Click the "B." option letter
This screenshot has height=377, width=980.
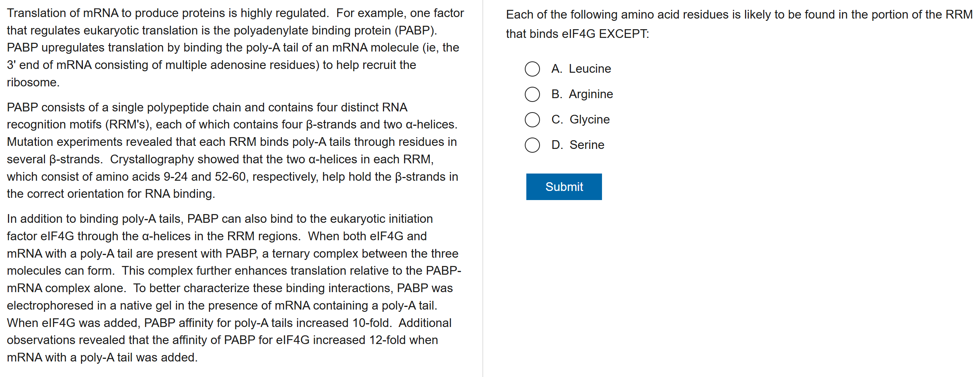tap(556, 94)
